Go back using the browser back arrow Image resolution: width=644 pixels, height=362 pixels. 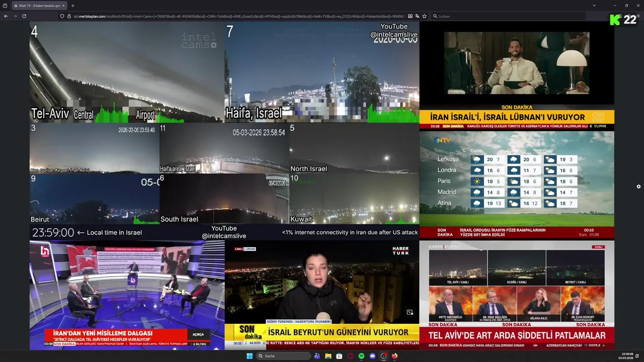coord(6,16)
